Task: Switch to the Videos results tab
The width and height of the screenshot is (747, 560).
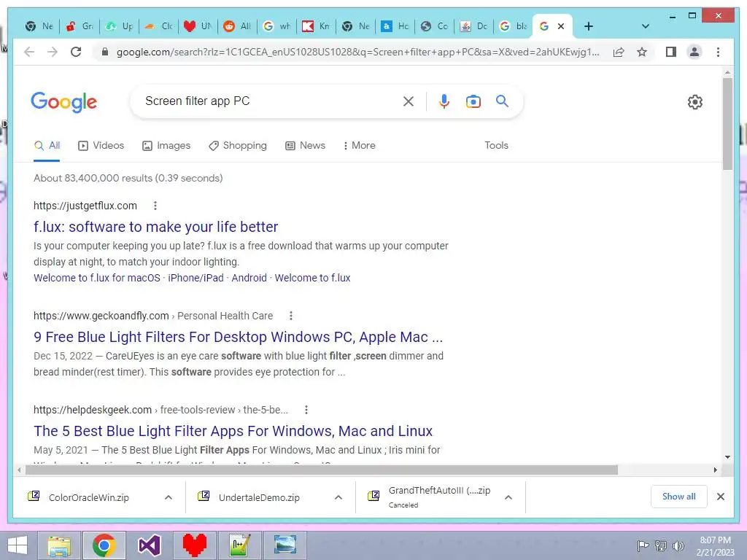Action: (x=101, y=146)
